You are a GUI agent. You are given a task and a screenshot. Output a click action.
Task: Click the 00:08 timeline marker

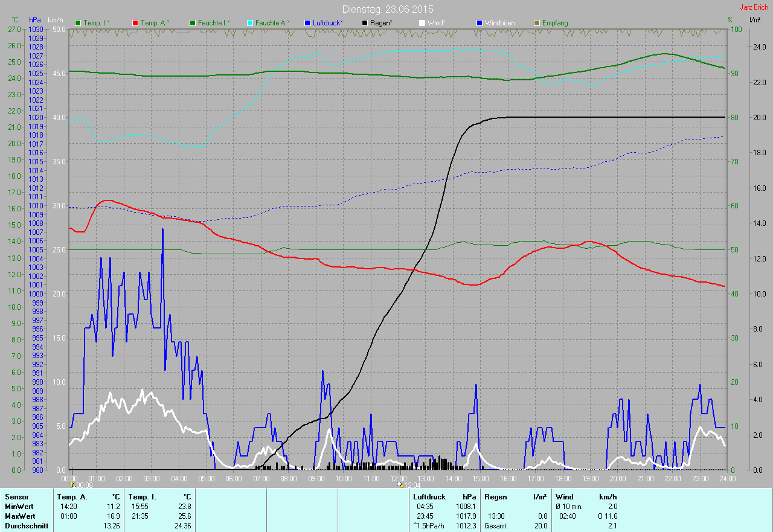click(82, 484)
